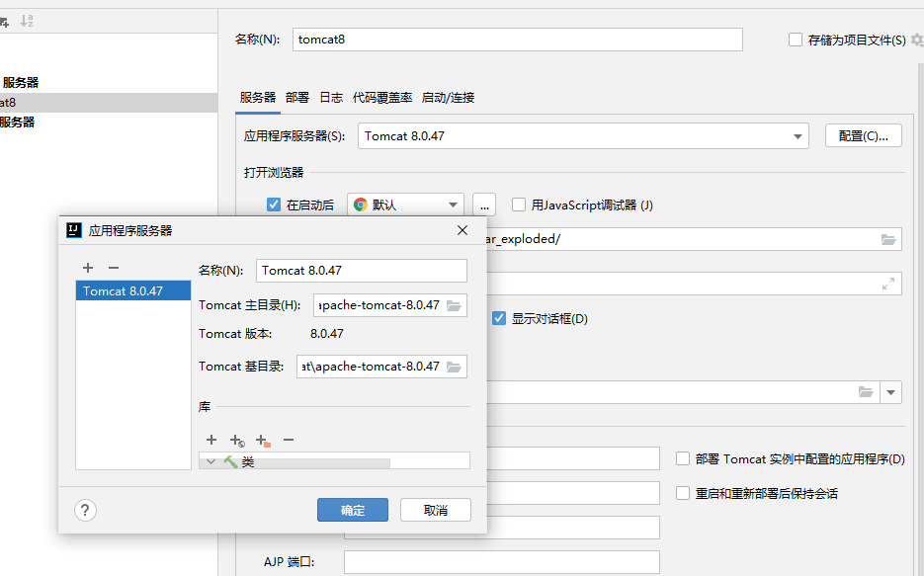Click the browser '...' options button

(484, 205)
